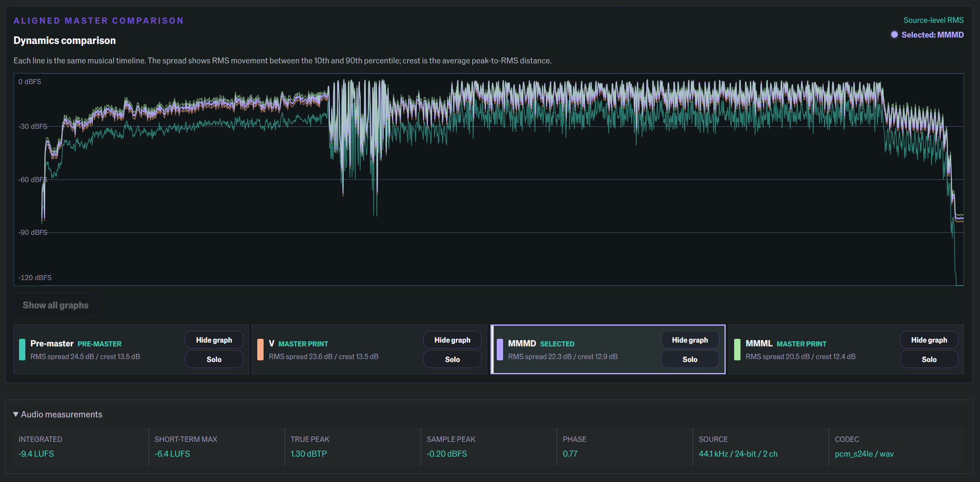Hide the V master print graph
The height and width of the screenshot is (482, 980).
[452, 340]
